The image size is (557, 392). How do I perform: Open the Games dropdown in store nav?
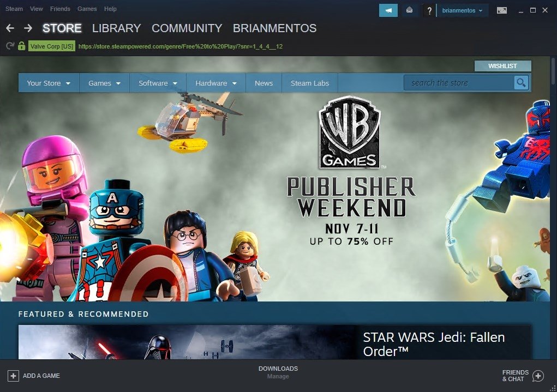click(x=104, y=83)
